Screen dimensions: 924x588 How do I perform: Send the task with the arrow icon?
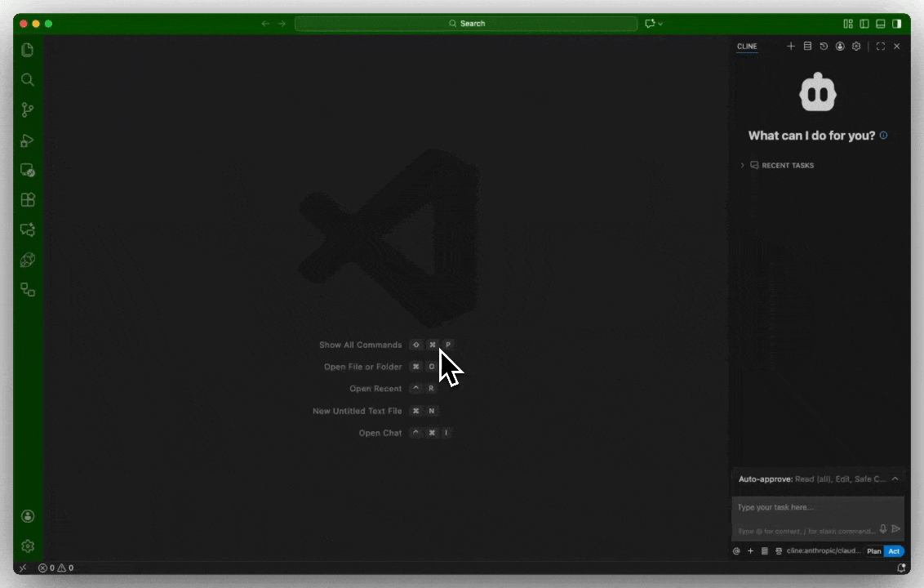tap(896, 529)
